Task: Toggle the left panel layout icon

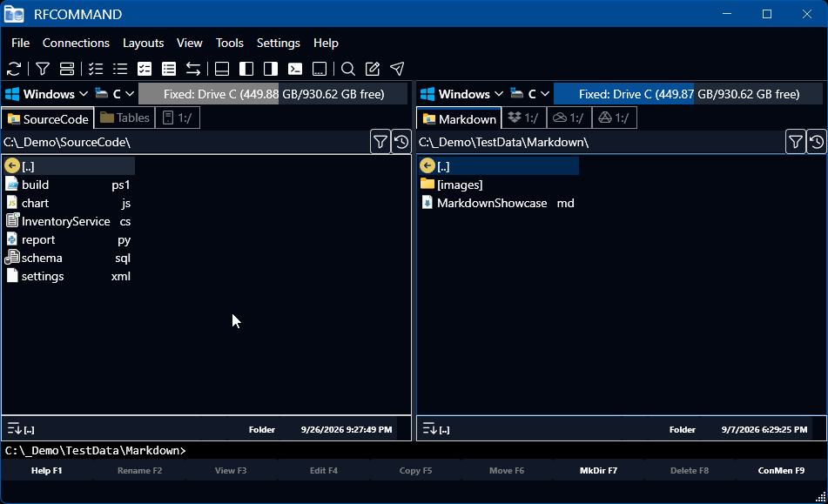Action: (x=246, y=69)
